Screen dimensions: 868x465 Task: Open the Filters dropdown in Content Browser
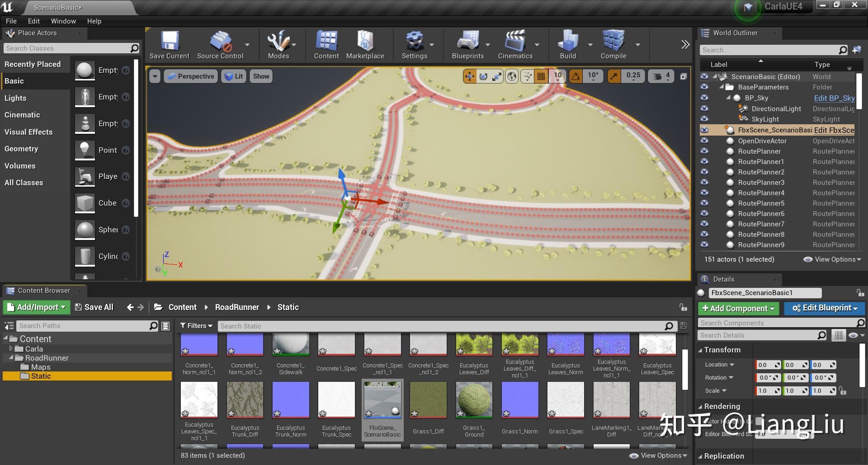click(196, 326)
